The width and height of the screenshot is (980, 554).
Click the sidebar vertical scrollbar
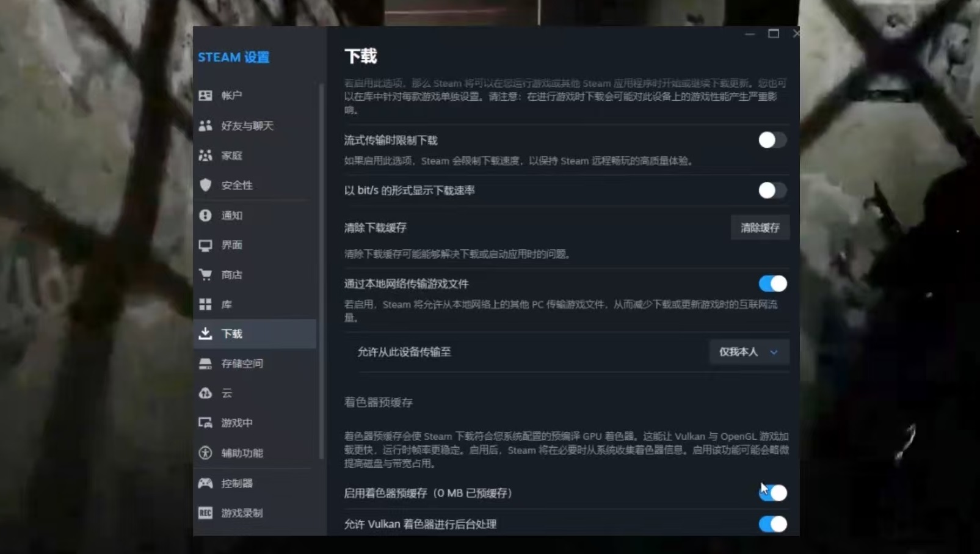pos(321,269)
